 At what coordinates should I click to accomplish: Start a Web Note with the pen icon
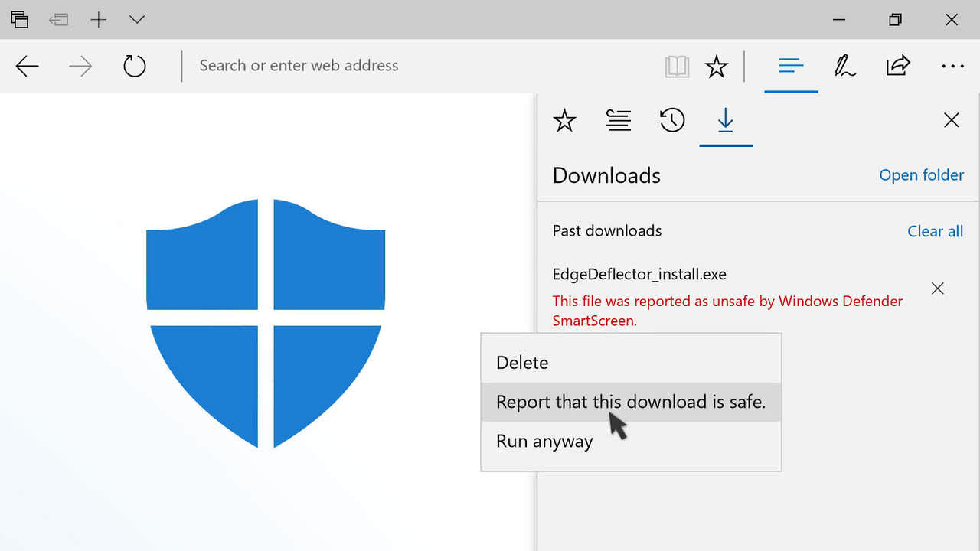pos(844,66)
